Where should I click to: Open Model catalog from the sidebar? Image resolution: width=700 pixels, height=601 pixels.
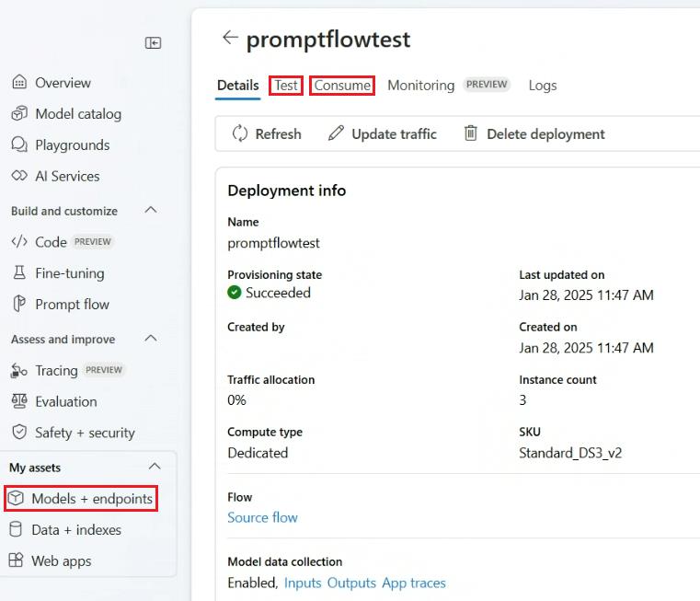click(77, 114)
